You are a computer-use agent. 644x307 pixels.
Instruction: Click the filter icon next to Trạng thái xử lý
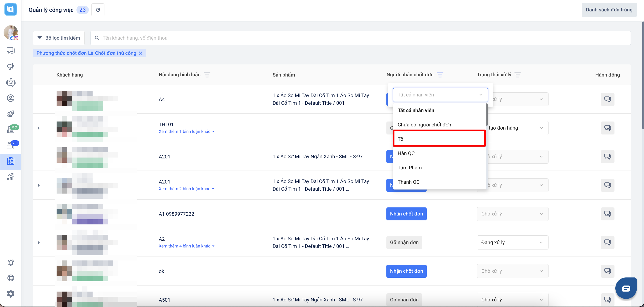click(517, 75)
